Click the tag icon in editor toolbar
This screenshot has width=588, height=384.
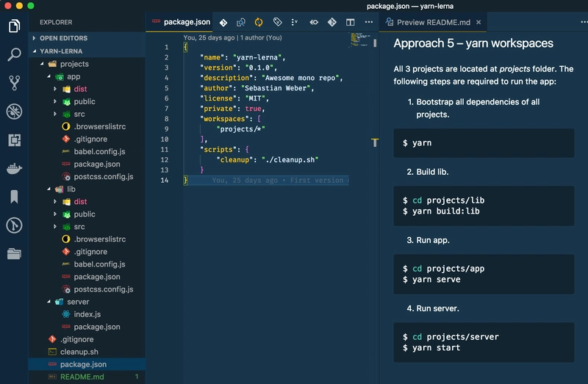pyautogui.click(x=277, y=23)
